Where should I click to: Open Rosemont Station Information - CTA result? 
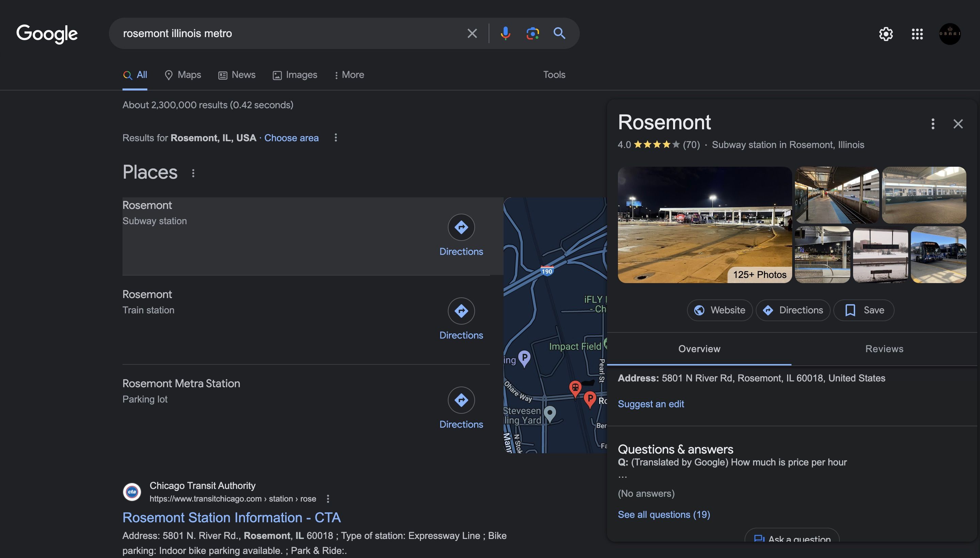pos(231,518)
